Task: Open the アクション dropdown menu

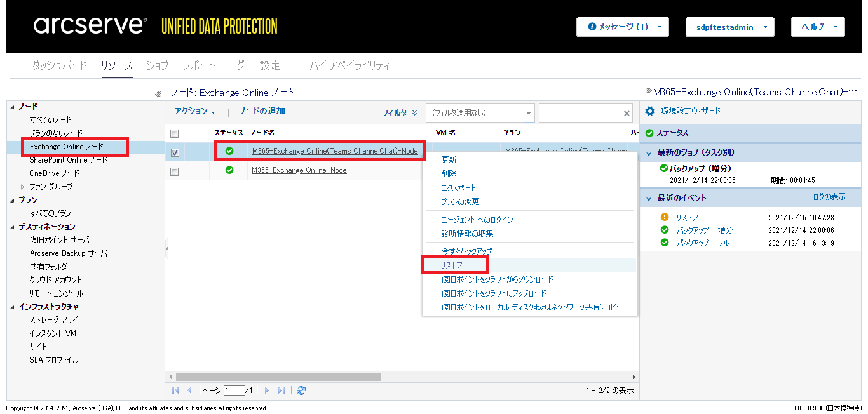Action: [195, 111]
